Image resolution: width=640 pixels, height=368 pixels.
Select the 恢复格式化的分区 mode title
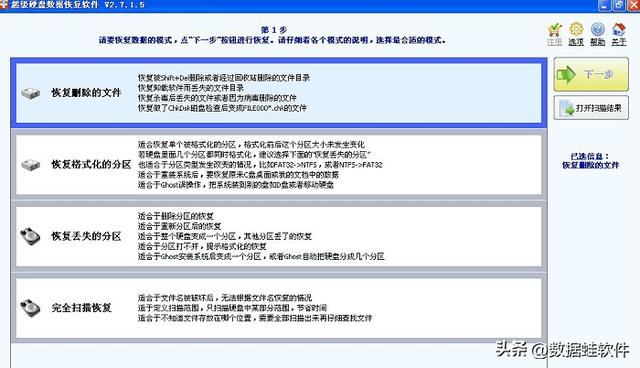[x=91, y=164]
